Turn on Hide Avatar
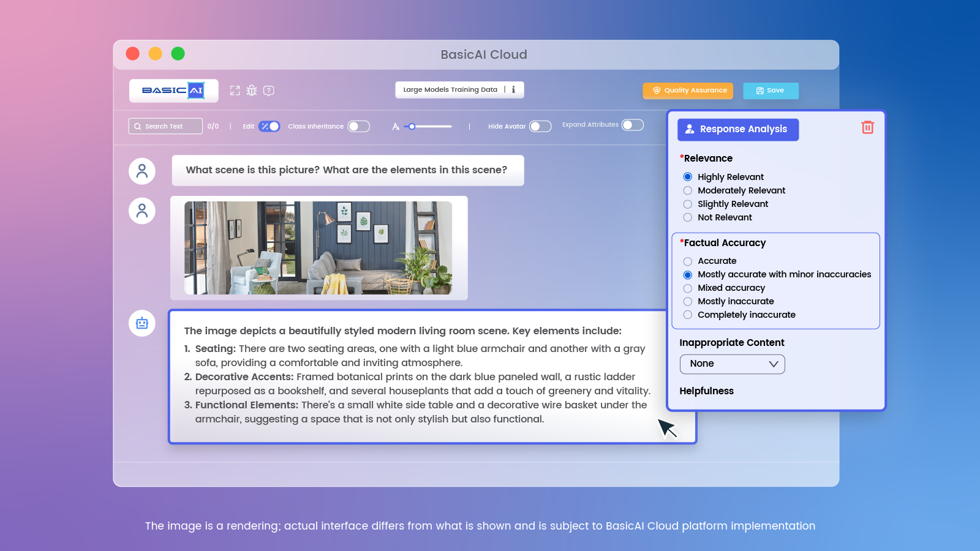The width and height of the screenshot is (980, 551). click(x=540, y=126)
